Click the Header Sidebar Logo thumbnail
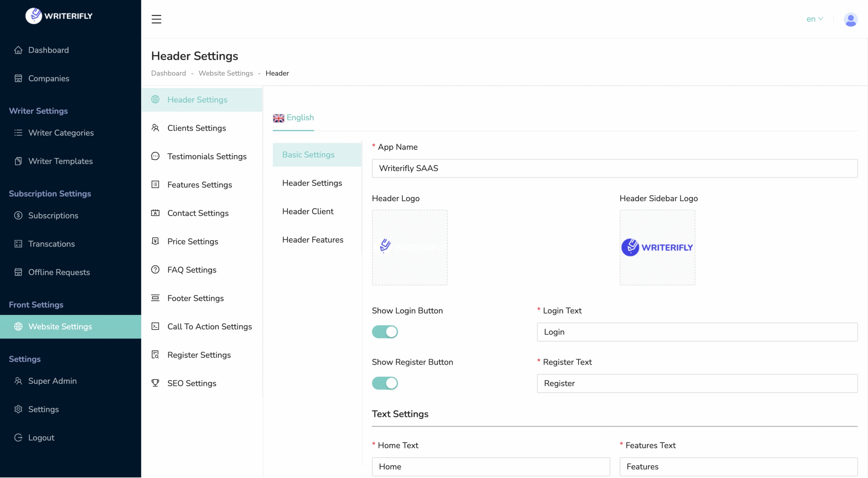This screenshot has height=478, width=868. 657,248
